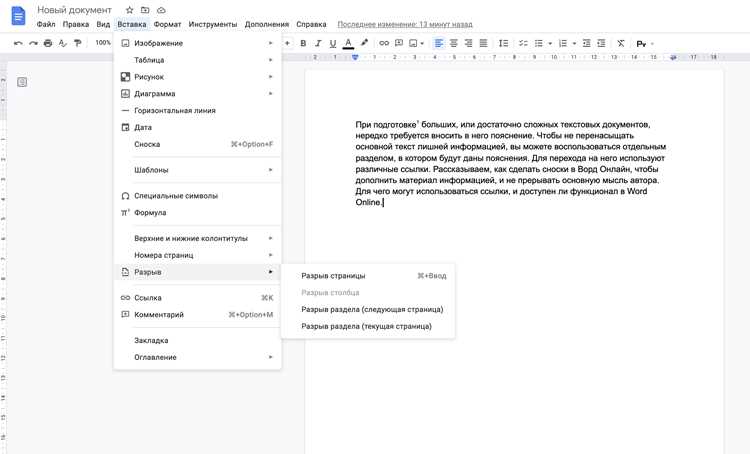
Task: Expand the Рисунок submenu
Action: pyautogui.click(x=198, y=77)
